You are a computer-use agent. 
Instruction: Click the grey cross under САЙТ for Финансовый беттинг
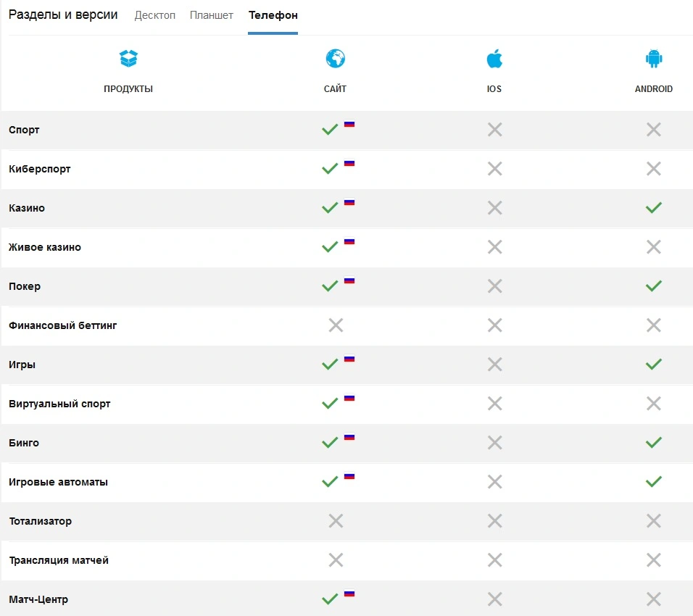click(336, 325)
